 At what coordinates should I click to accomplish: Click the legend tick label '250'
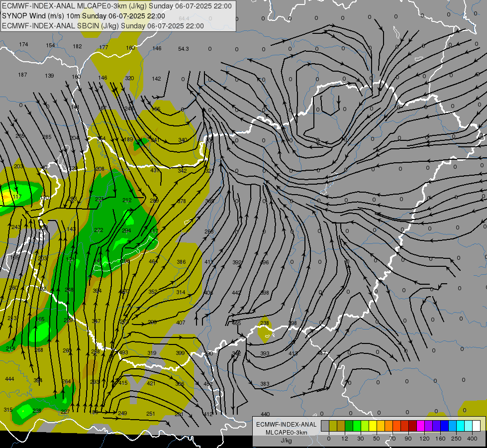click(x=456, y=439)
